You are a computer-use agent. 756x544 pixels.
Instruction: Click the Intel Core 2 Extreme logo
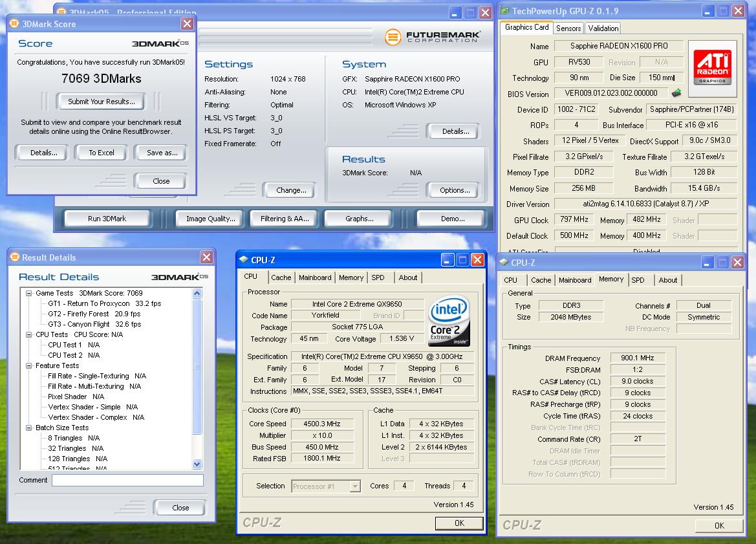coord(449,321)
